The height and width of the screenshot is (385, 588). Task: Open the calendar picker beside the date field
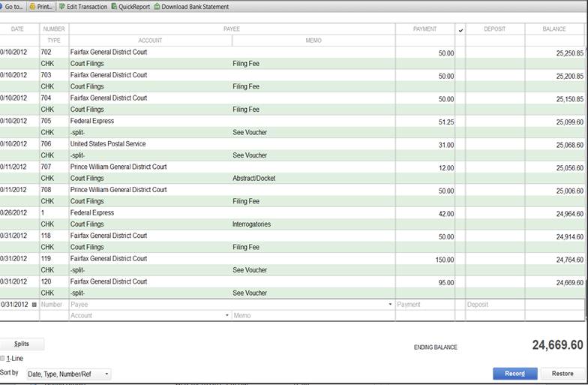34,305
